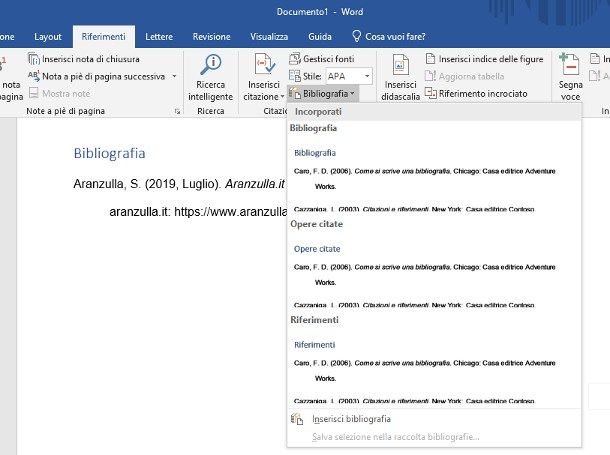Click the Ricerca intelligente magnifier icon
The height and width of the screenshot is (455, 610).
point(210,65)
